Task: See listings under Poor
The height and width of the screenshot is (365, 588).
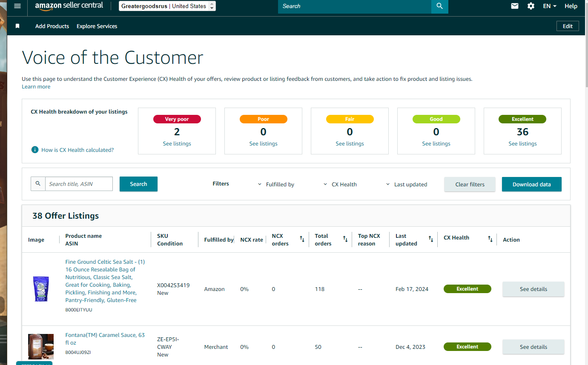Action: 263,144
